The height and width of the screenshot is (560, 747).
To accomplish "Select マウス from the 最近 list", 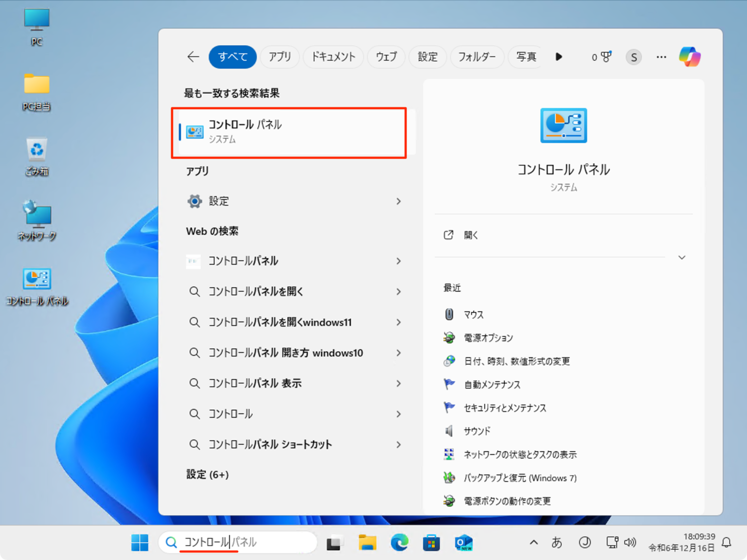I will click(474, 314).
